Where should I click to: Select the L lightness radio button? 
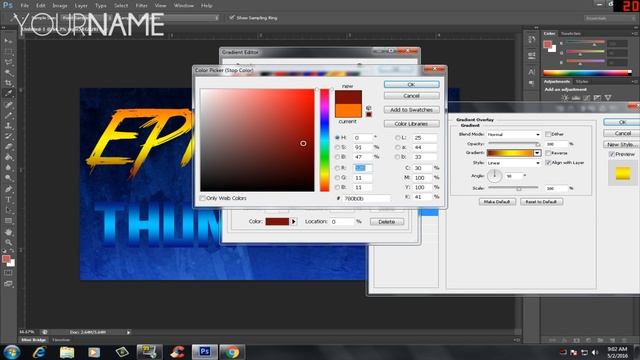click(398, 138)
